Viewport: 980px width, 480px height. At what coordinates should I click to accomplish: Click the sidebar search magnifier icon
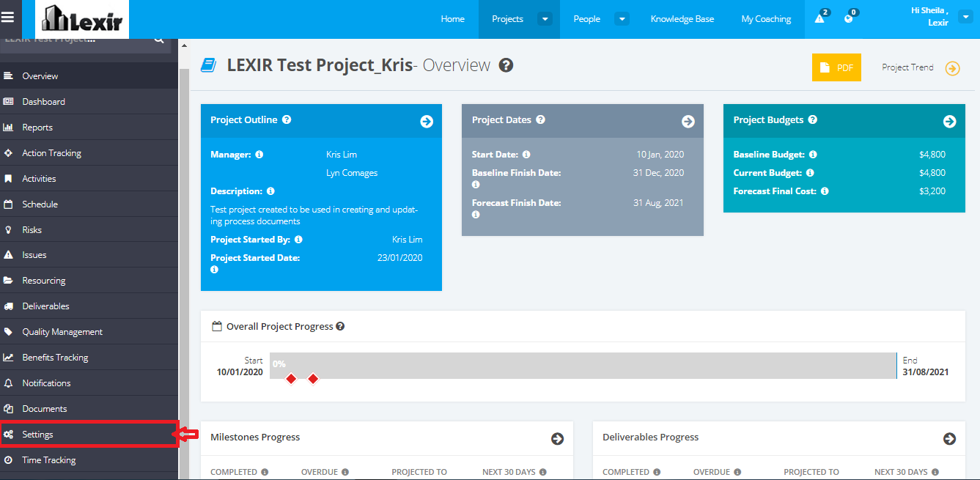point(158,40)
